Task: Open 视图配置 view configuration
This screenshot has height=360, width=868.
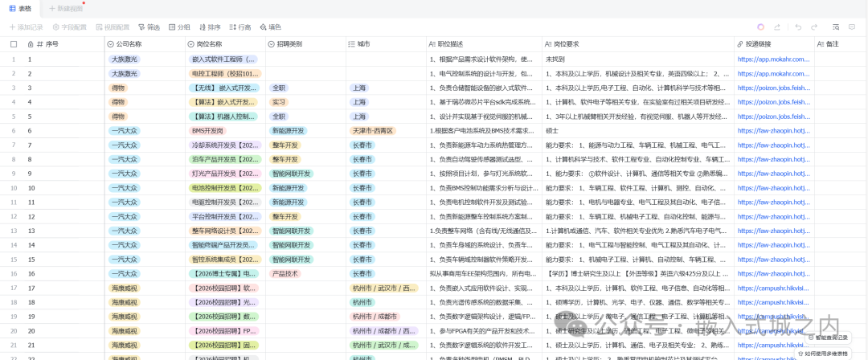Action: pyautogui.click(x=113, y=27)
